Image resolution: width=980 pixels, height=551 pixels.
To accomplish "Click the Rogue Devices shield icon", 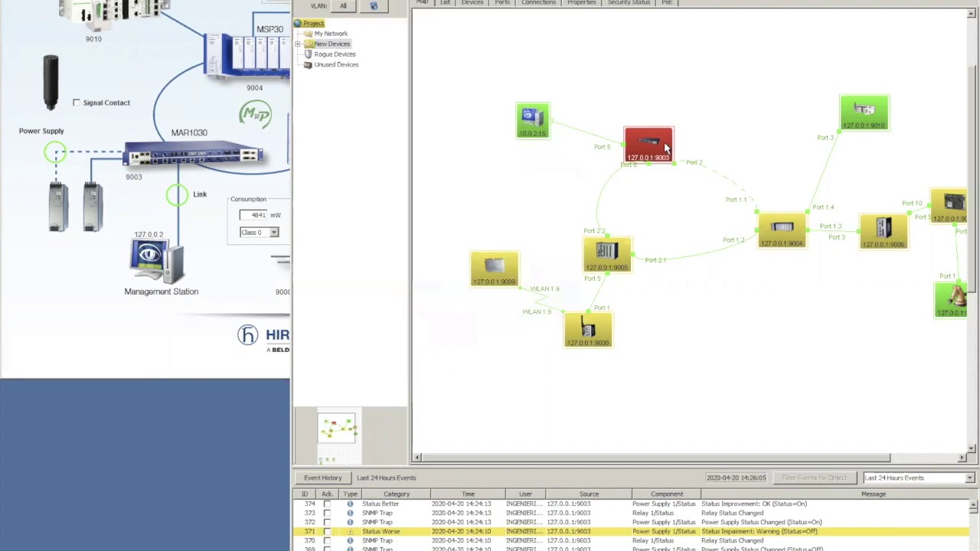I will pos(308,54).
